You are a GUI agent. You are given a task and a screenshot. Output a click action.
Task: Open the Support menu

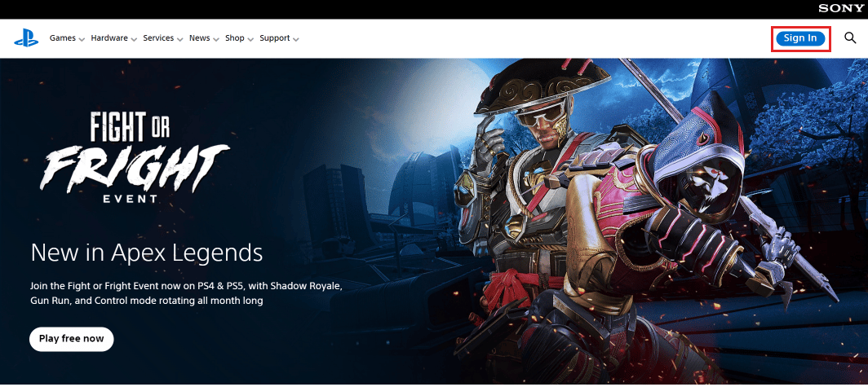(x=275, y=38)
